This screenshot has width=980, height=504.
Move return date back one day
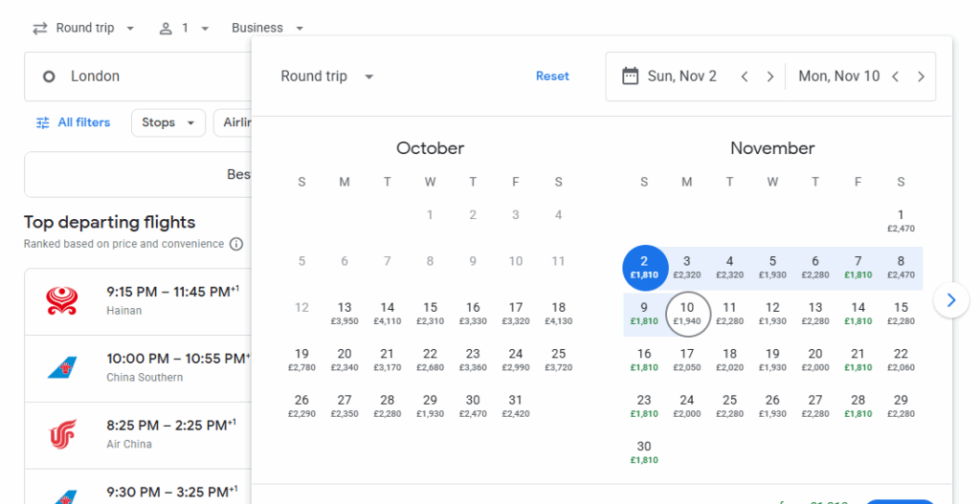(895, 77)
